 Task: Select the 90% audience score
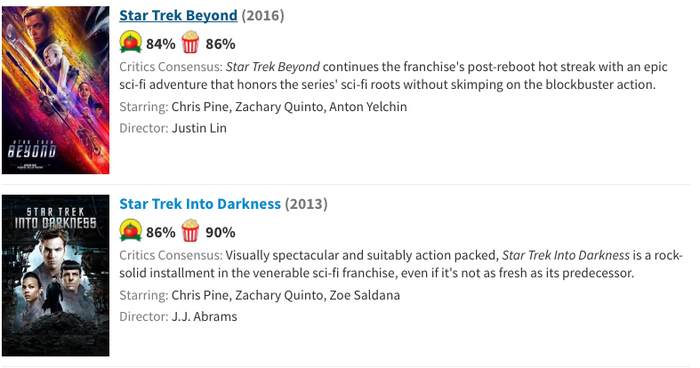(220, 233)
